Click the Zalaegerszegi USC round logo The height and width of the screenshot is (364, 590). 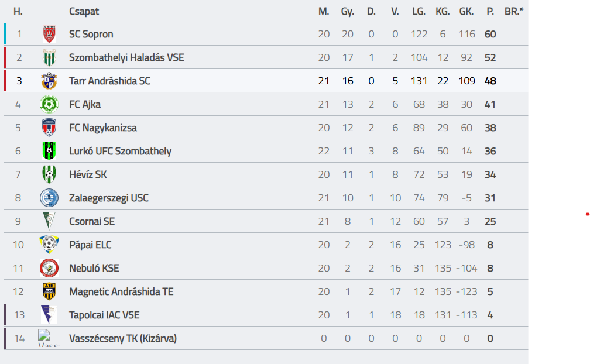(49, 198)
